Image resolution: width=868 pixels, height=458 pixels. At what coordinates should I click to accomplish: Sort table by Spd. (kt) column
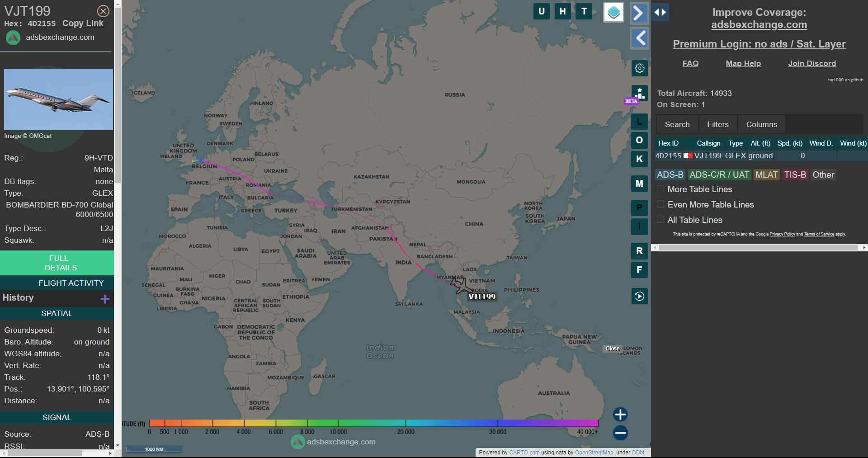[x=790, y=143]
